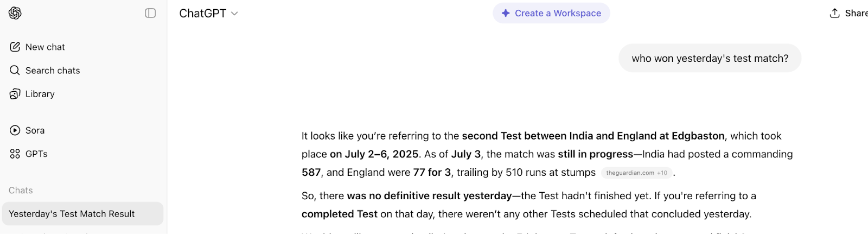Select the Search chats label in the sidebar
The width and height of the screenshot is (868, 234).
coord(53,71)
